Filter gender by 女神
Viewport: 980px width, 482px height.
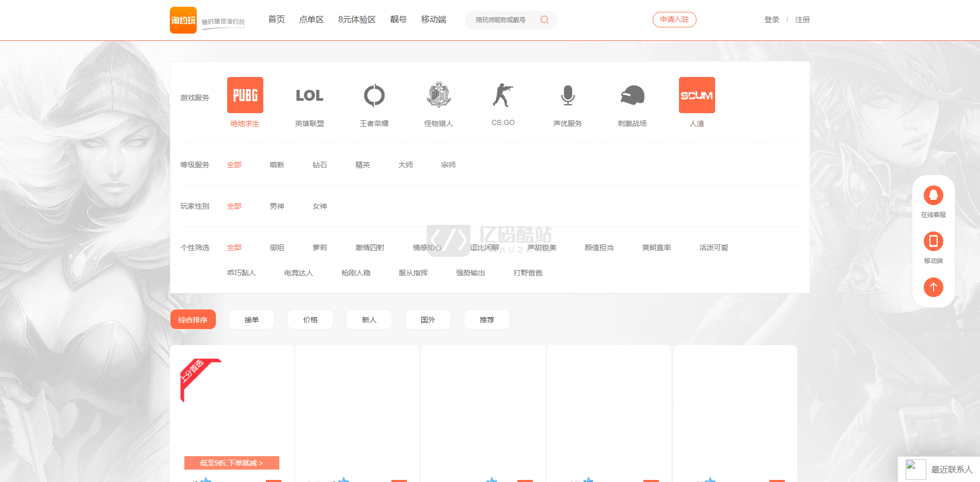point(320,206)
